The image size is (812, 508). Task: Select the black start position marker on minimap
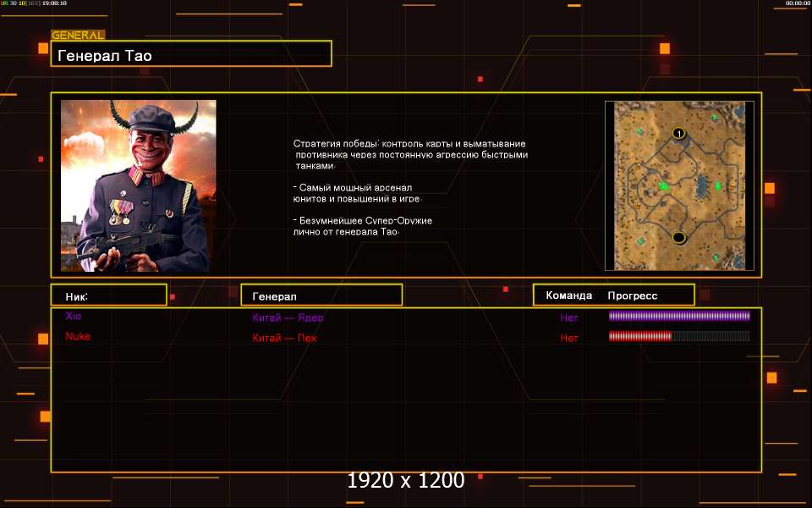pyautogui.click(x=679, y=238)
